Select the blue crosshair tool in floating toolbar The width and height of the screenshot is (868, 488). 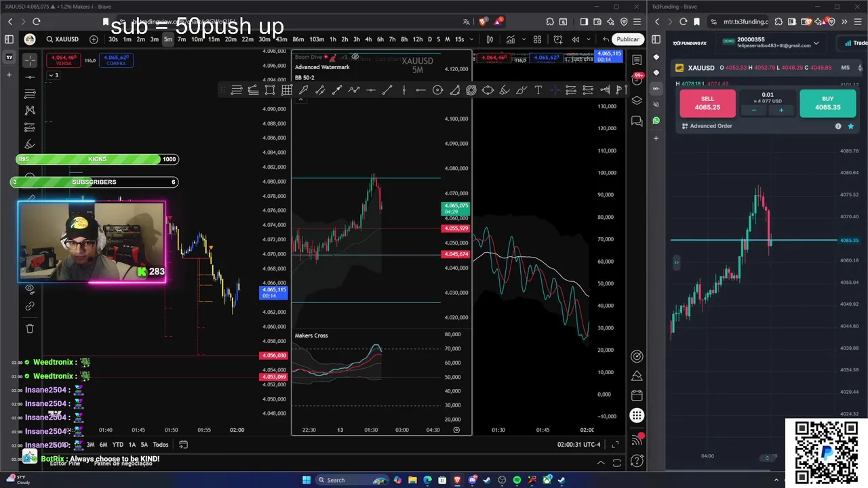[x=555, y=90]
